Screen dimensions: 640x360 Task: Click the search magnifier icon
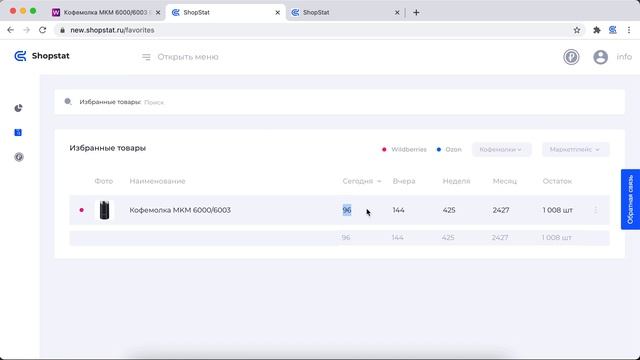pos(68,102)
